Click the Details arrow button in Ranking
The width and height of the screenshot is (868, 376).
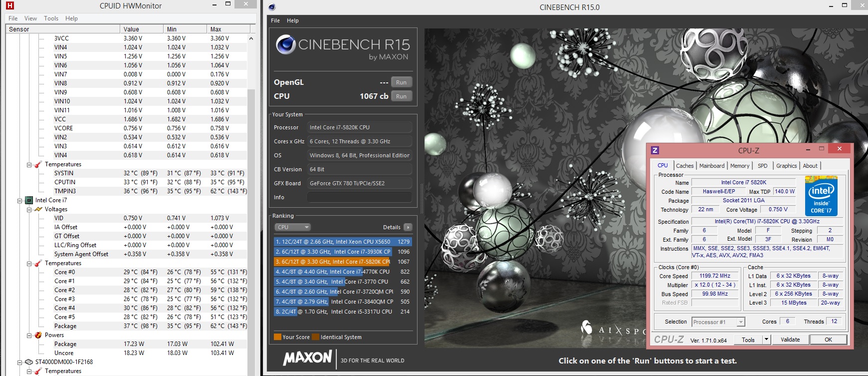(x=408, y=227)
